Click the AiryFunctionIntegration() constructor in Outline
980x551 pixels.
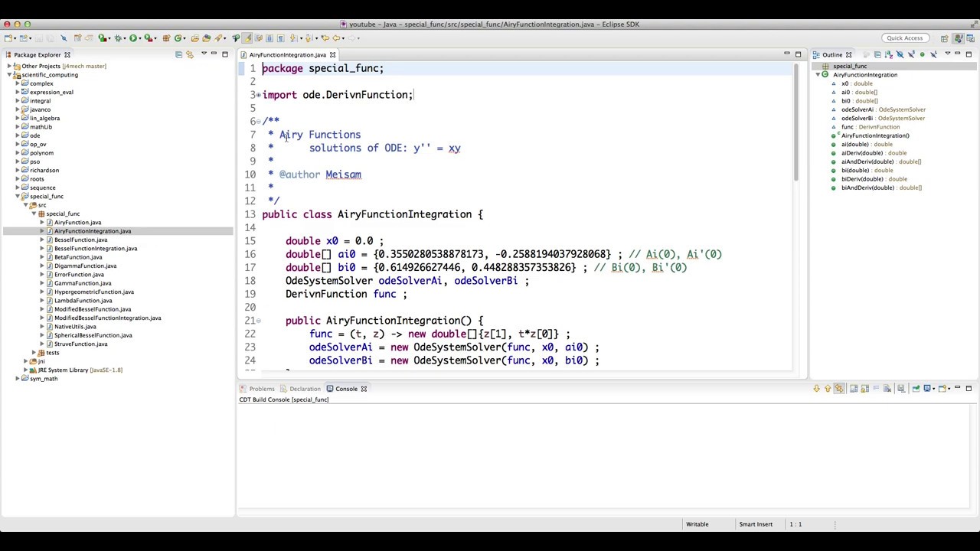[x=875, y=135]
